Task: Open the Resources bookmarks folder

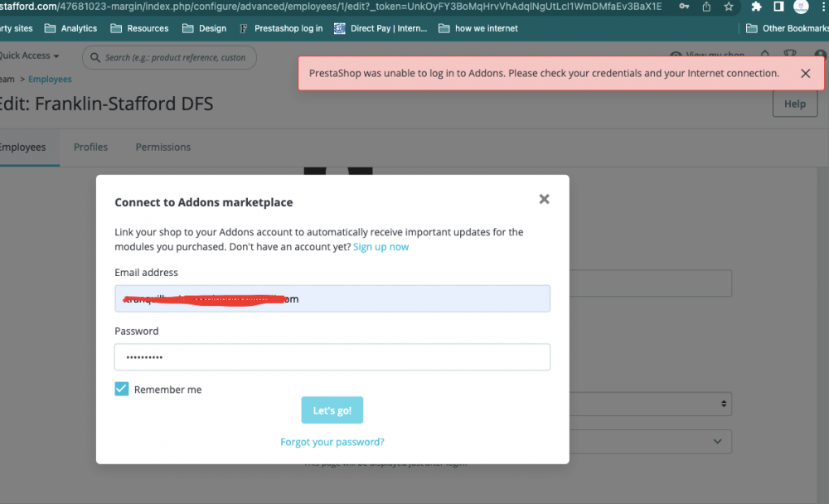Action: pyautogui.click(x=139, y=28)
